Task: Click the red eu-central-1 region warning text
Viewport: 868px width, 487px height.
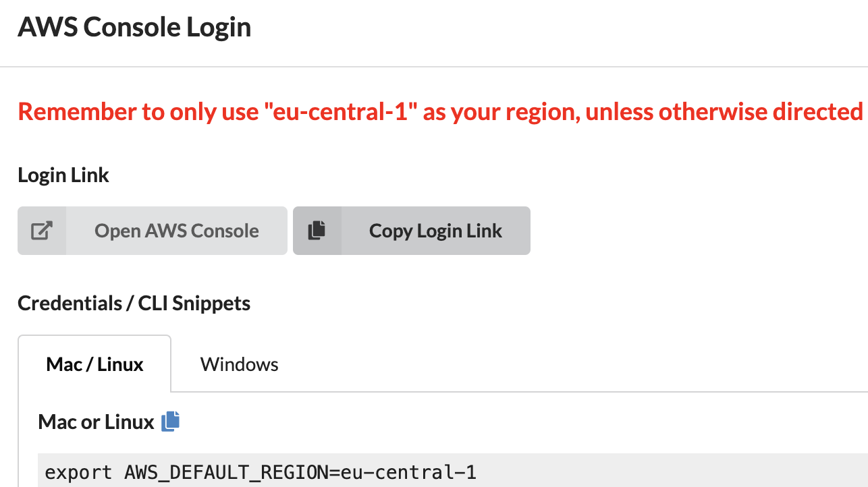Action: point(432,111)
